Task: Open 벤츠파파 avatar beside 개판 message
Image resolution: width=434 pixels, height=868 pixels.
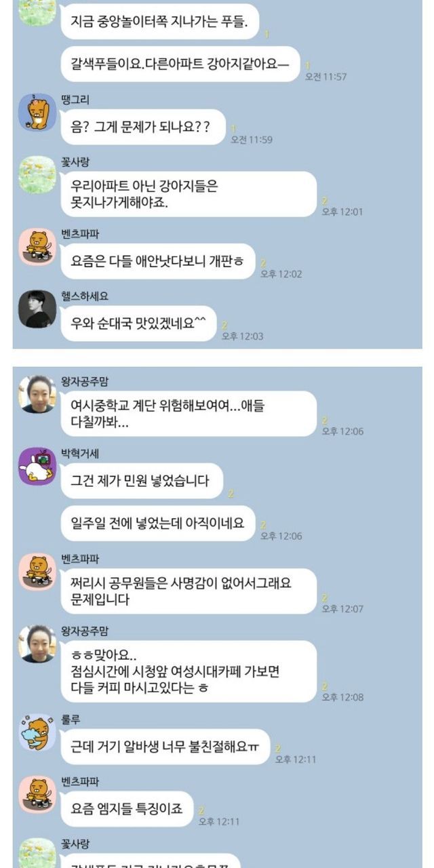Action: 37,246
